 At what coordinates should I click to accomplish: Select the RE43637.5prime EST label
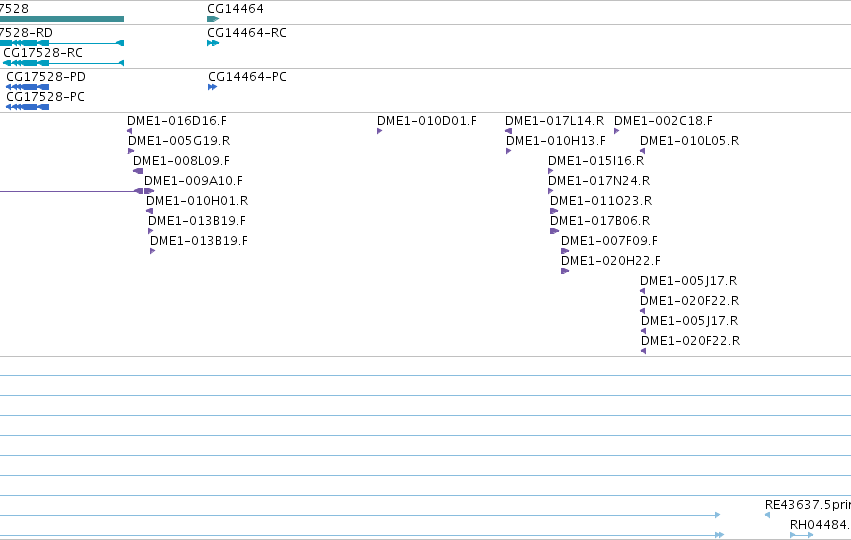click(808, 505)
